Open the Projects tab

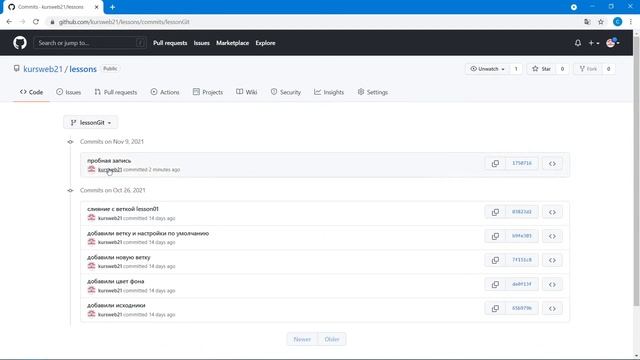point(208,92)
